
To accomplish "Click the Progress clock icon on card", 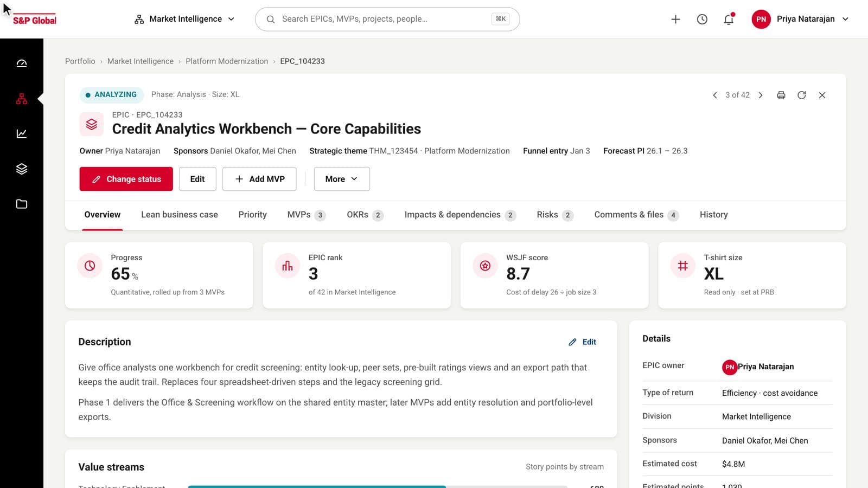I will coord(90,266).
